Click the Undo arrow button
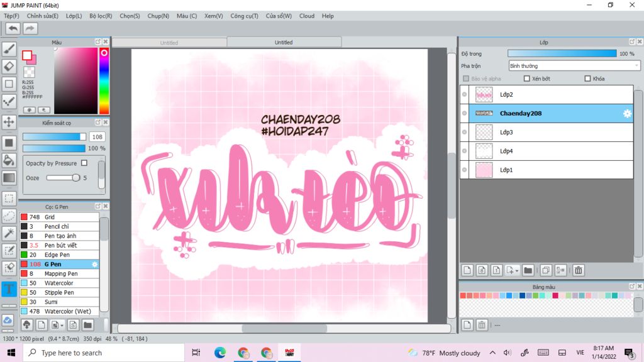The width and height of the screenshot is (644, 362). pyautogui.click(x=13, y=28)
